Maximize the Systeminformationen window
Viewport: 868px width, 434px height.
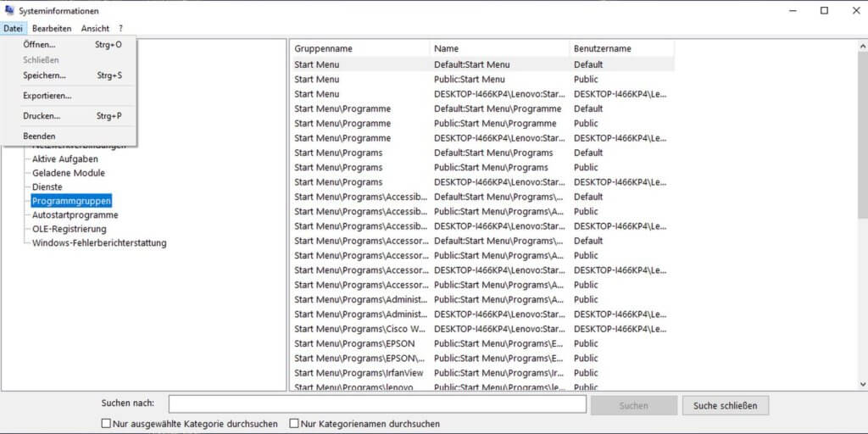tap(824, 10)
